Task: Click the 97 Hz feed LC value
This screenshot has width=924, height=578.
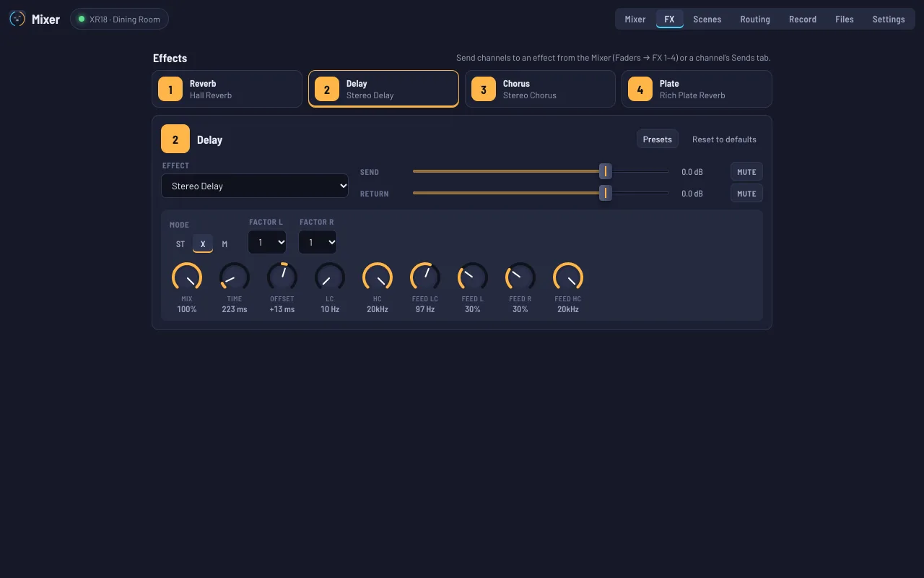Action: click(425, 309)
